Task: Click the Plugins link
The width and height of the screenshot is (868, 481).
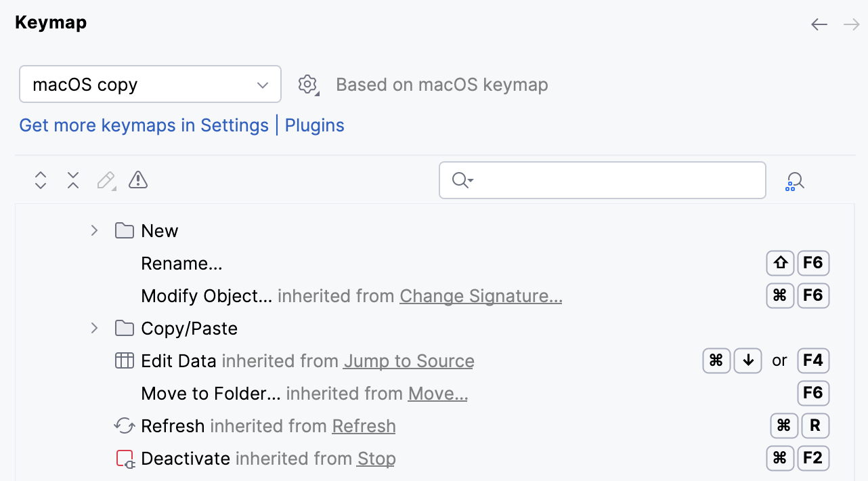Action: tap(314, 125)
